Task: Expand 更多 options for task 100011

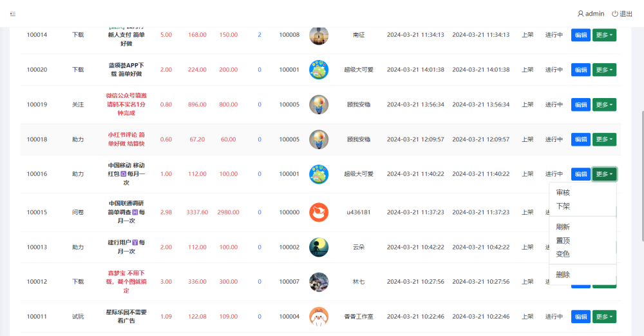Action: point(604,317)
